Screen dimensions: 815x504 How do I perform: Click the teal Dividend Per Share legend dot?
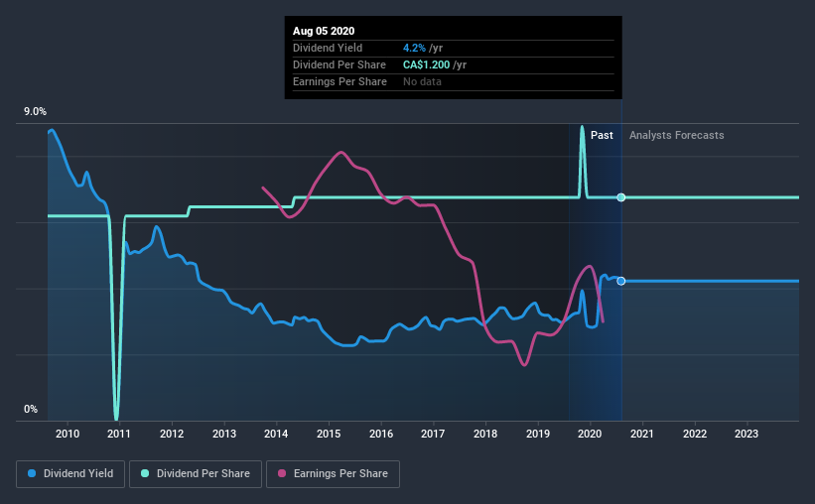coord(145,473)
